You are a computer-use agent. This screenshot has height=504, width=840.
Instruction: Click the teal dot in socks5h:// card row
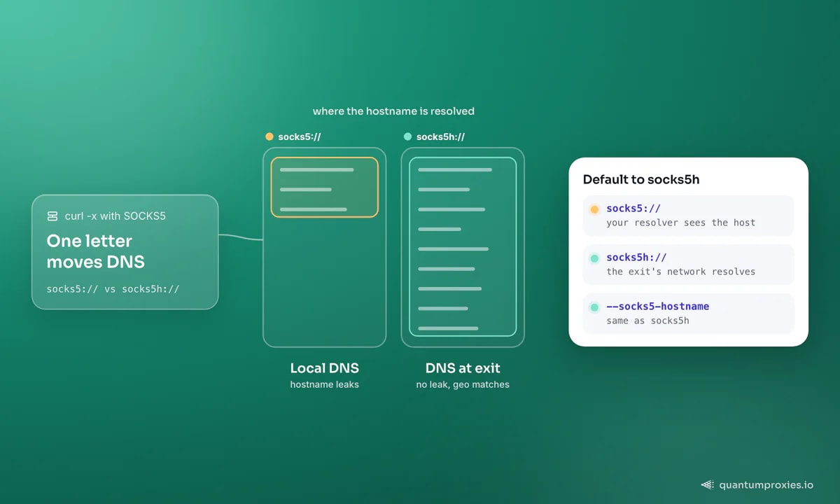click(x=594, y=258)
